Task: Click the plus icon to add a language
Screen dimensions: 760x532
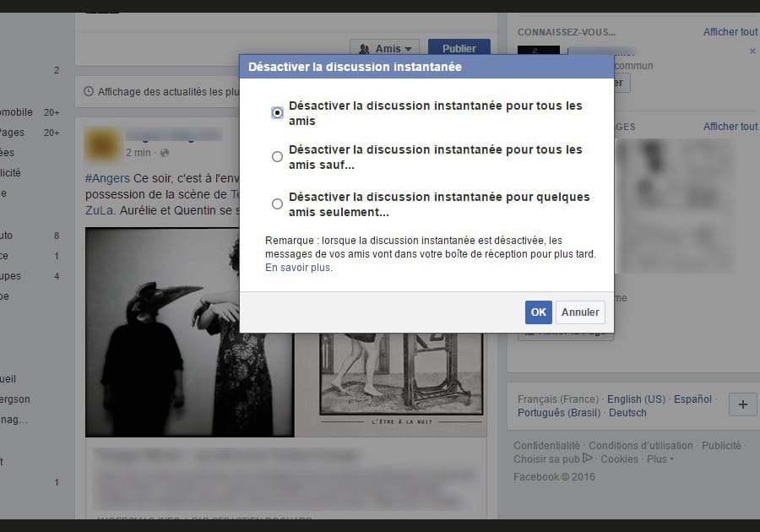Action: tap(742, 404)
